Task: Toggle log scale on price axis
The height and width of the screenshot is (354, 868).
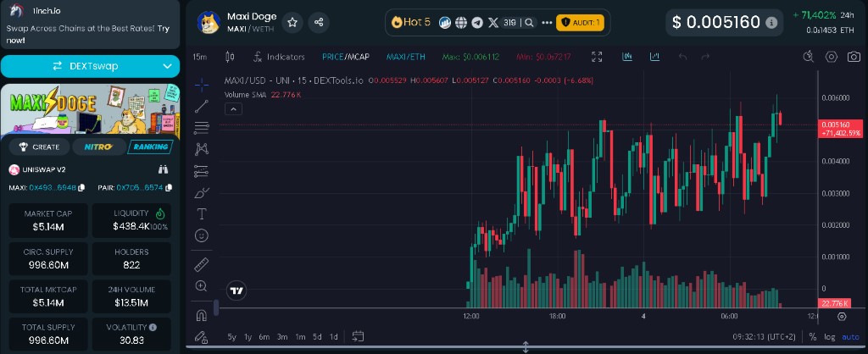Action: (x=828, y=336)
